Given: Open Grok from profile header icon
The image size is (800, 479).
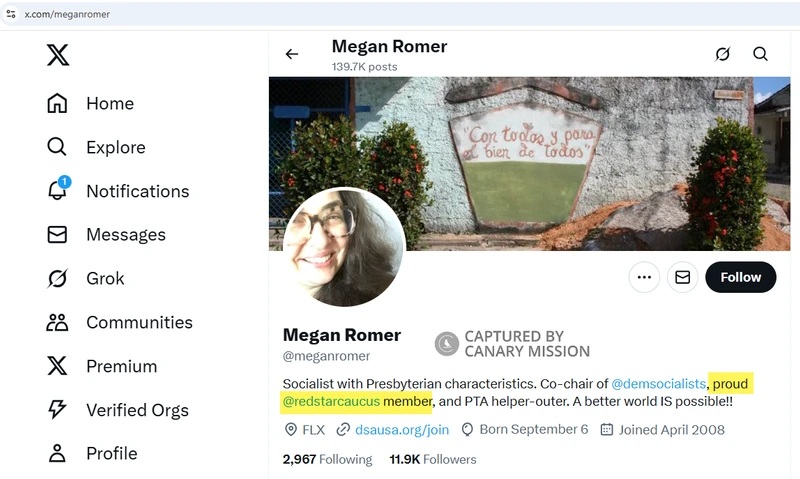Looking at the screenshot, I should 723,54.
